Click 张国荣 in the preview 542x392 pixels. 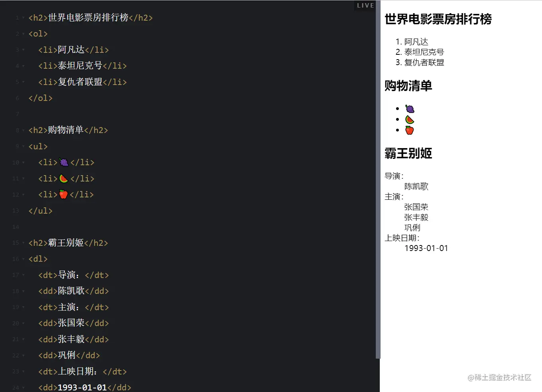pyautogui.click(x=416, y=207)
